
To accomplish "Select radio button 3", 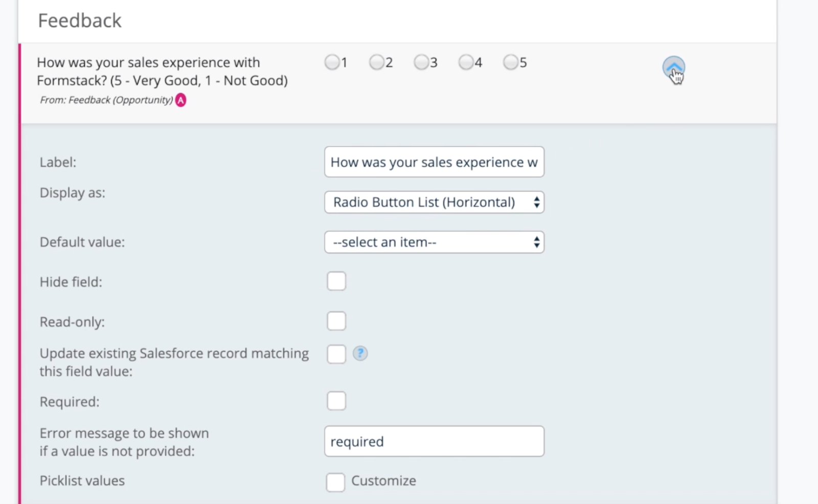I will [421, 62].
